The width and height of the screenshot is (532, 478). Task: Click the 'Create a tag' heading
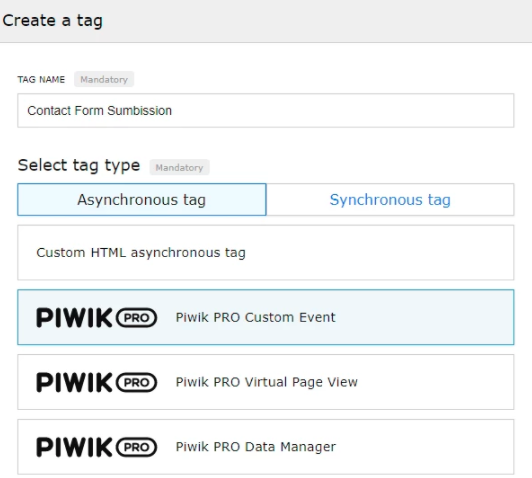53,20
